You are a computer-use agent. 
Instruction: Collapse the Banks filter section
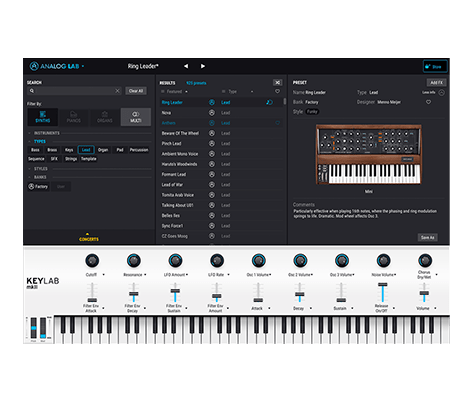(40, 177)
